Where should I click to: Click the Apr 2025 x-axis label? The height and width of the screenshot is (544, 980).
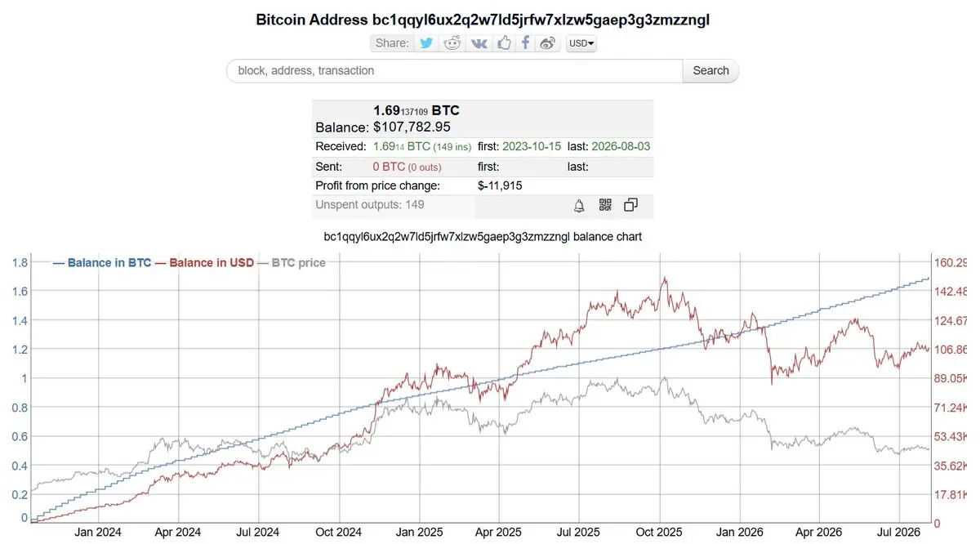coord(498,532)
